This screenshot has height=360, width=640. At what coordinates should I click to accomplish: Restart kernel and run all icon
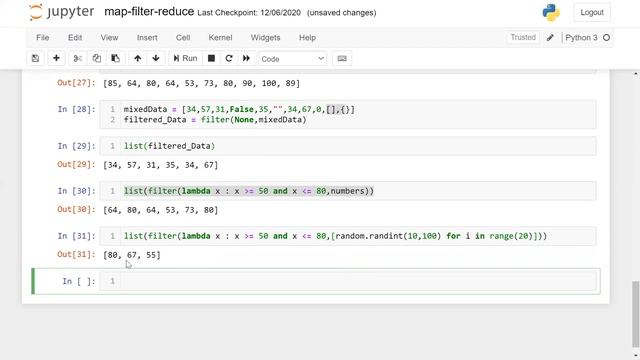[246, 58]
